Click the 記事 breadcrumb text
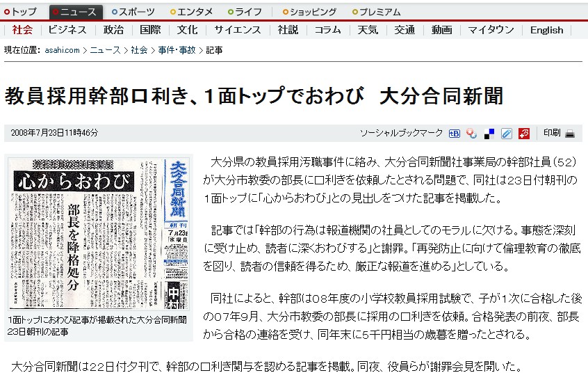The height and width of the screenshot is (389, 588). pos(214,50)
